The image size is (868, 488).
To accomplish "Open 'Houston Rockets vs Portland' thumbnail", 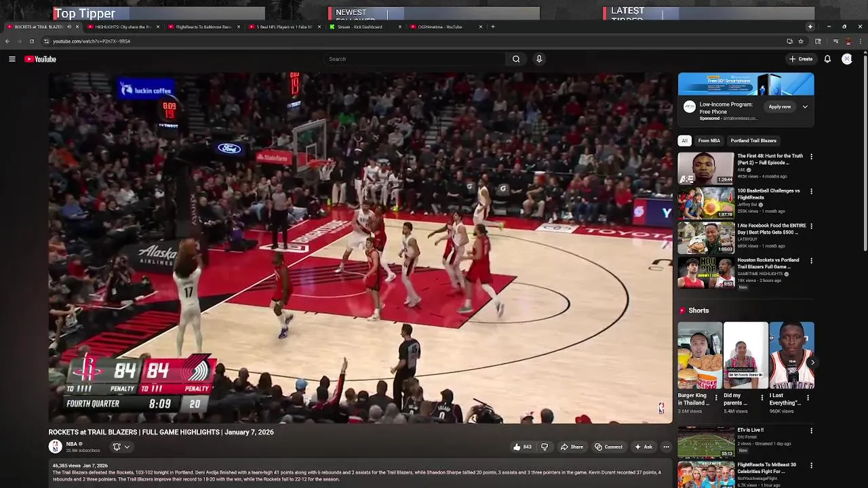I will 706,272.
